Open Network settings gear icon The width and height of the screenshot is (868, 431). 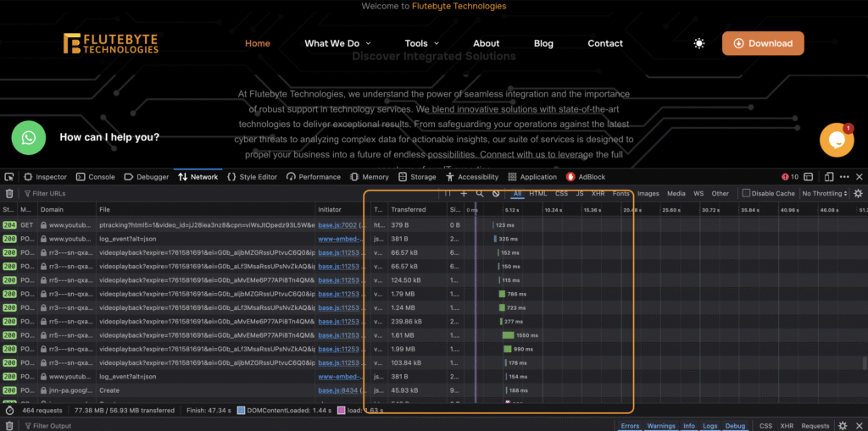[x=858, y=194]
